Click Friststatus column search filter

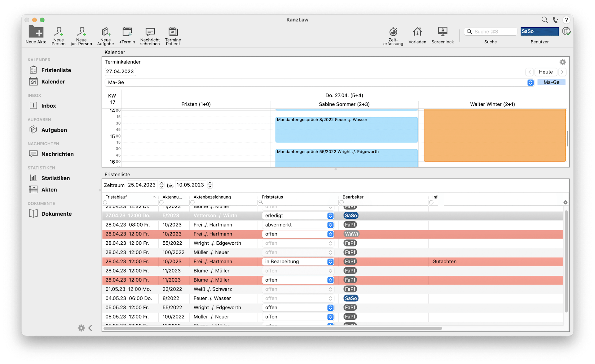pos(261,202)
